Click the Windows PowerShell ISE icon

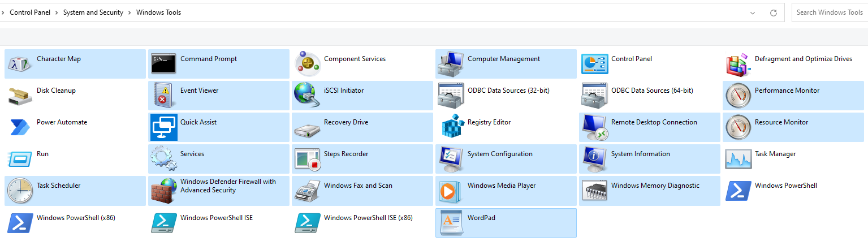(x=163, y=222)
